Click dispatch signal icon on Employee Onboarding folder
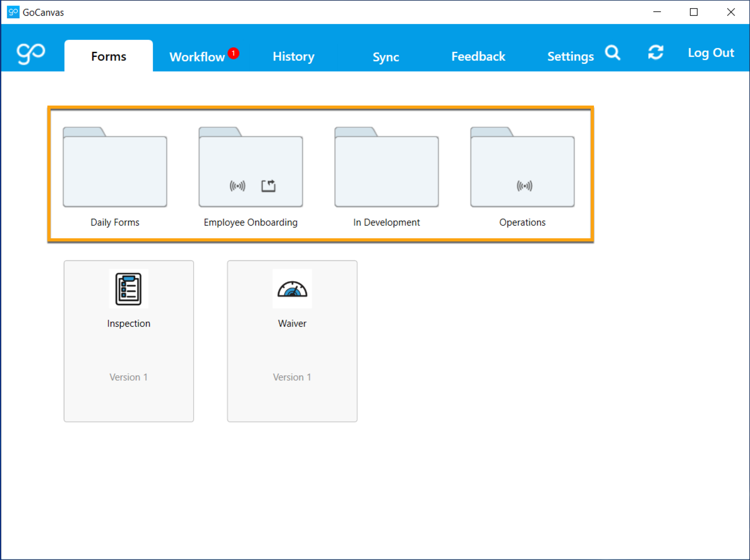The width and height of the screenshot is (750, 560). [237, 186]
